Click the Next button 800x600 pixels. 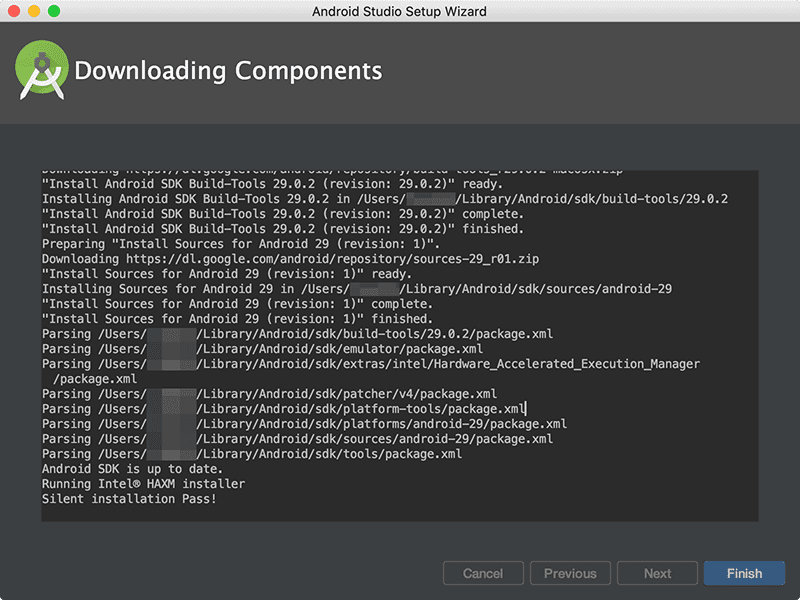click(x=657, y=573)
